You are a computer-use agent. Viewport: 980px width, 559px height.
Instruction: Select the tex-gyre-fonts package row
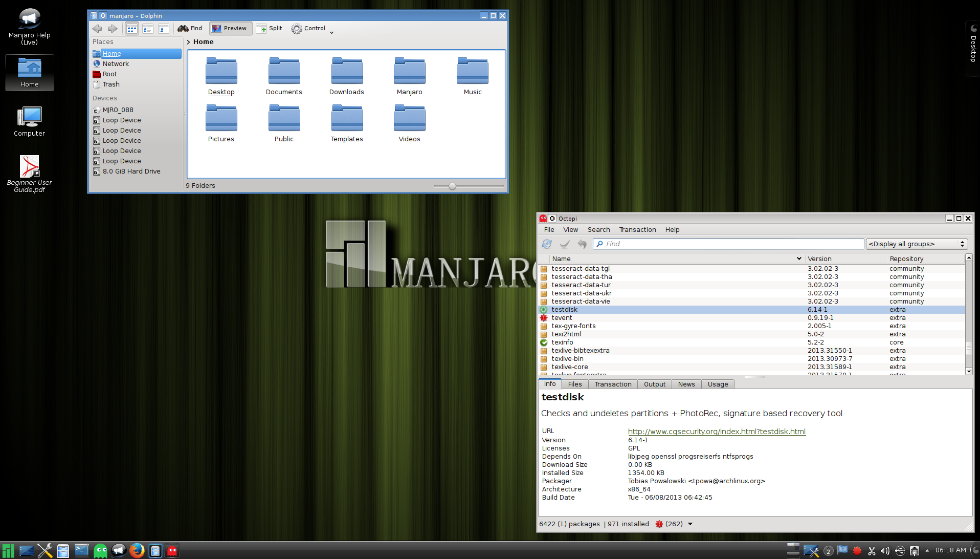(x=752, y=326)
